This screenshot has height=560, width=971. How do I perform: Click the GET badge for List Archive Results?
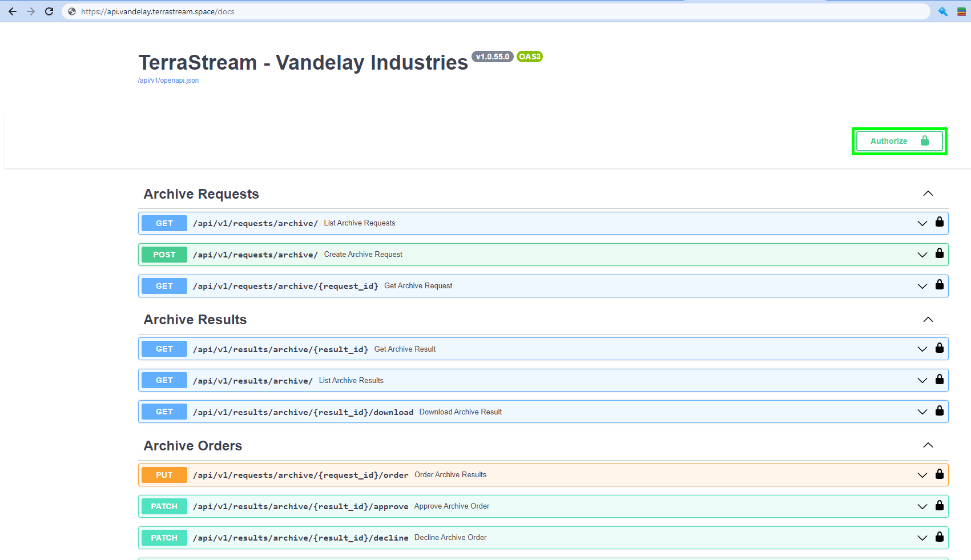164,380
